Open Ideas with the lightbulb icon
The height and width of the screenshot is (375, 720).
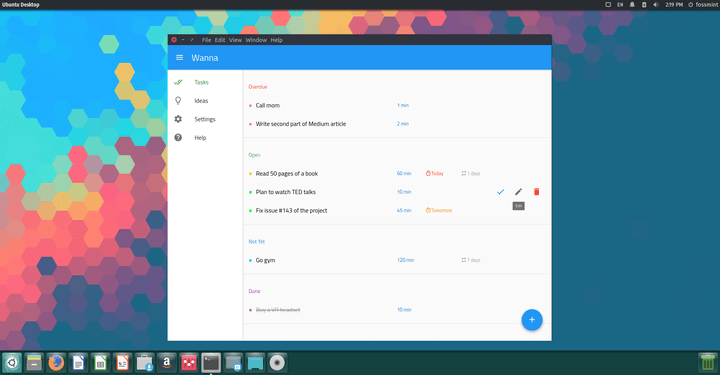pyautogui.click(x=201, y=101)
